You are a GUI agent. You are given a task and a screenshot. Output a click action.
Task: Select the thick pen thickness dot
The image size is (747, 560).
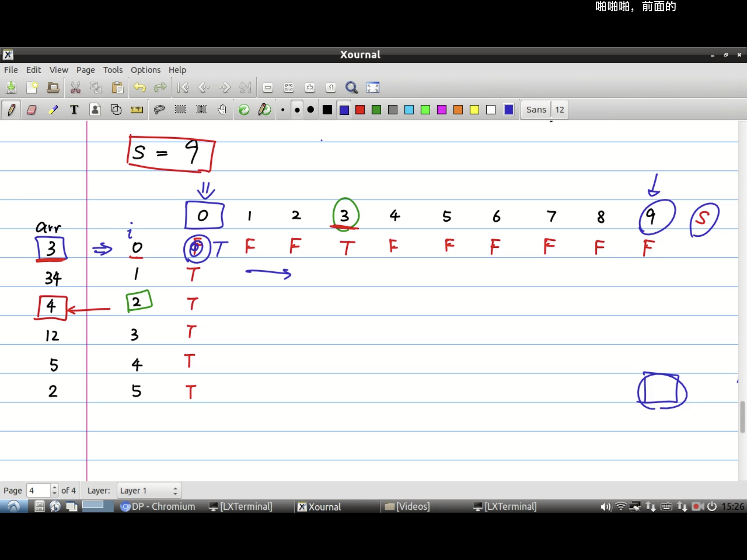pos(310,110)
